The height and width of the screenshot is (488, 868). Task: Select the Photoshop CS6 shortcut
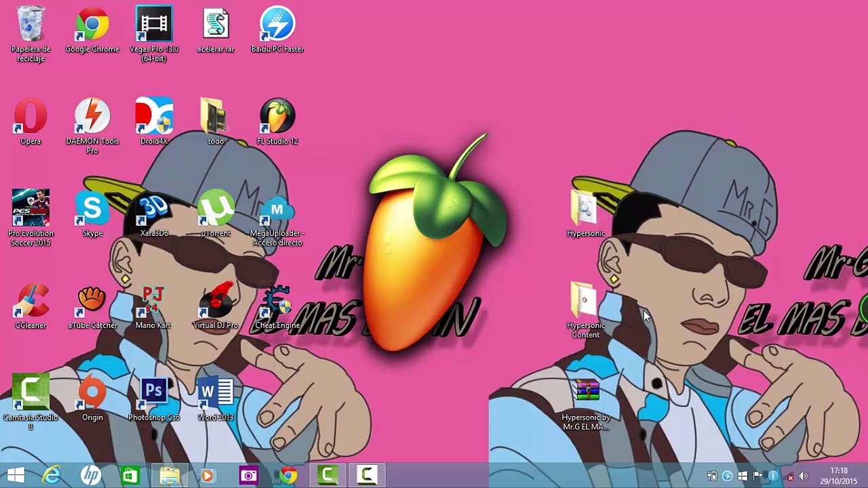(x=154, y=399)
